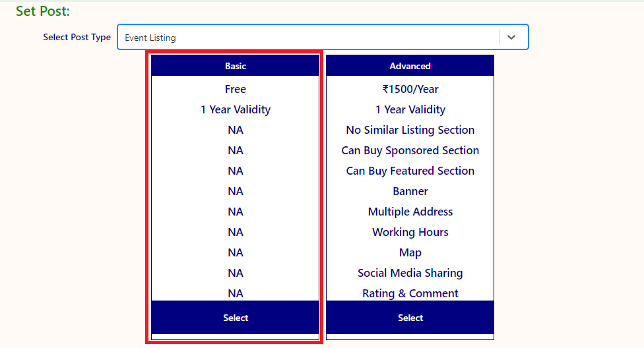This screenshot has width=644, height=348.
Task: Click the Rating & Comment feature
Action: (410, 293)
